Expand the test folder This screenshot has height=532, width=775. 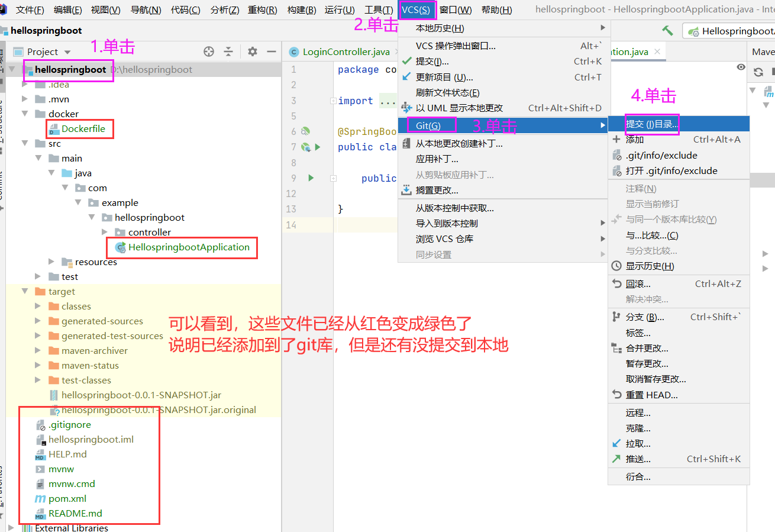38,276
